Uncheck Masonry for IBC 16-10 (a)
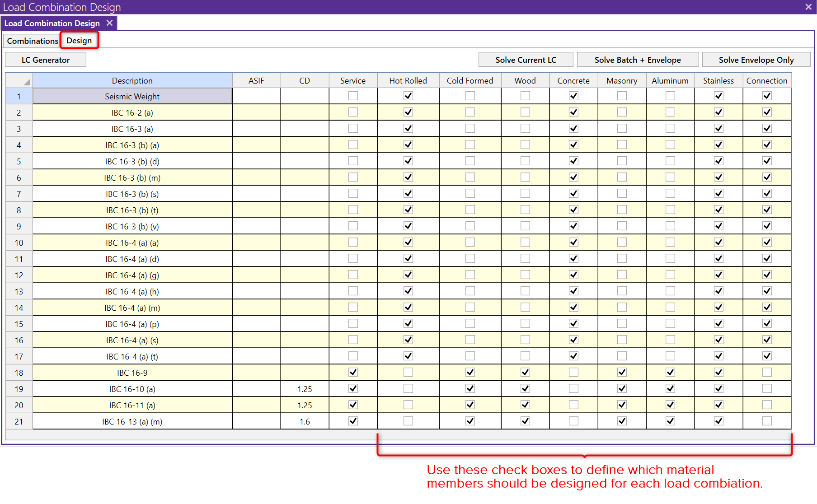817x504 pixels. tap(622, 388)
